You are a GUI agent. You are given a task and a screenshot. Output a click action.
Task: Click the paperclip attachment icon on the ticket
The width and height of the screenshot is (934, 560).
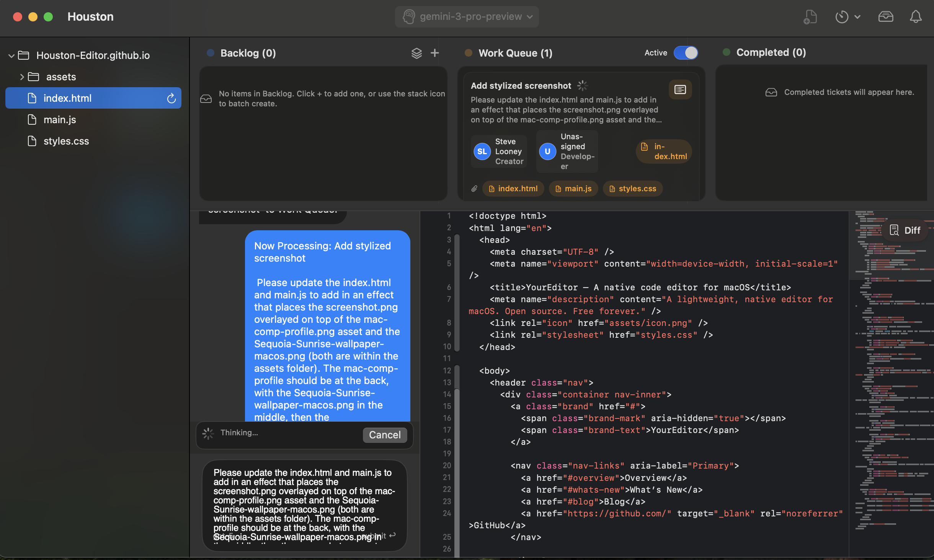pos(474,188)
